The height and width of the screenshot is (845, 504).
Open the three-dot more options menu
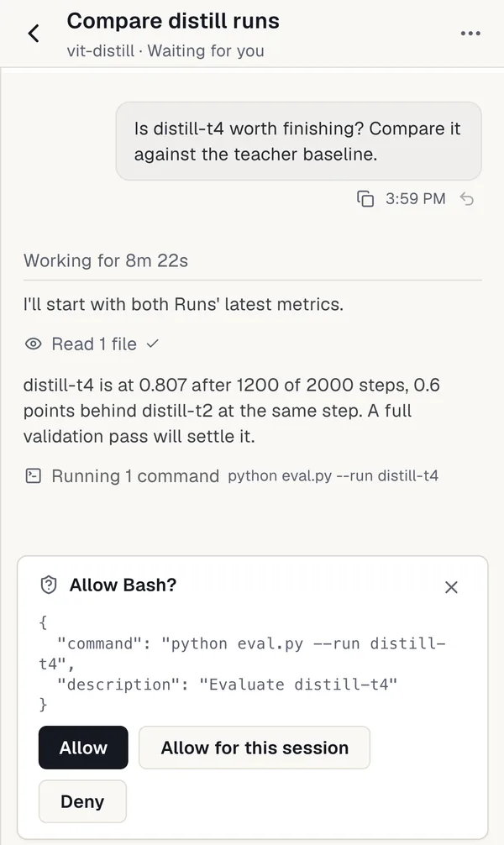pyautogui.click(x=470, y=34)
